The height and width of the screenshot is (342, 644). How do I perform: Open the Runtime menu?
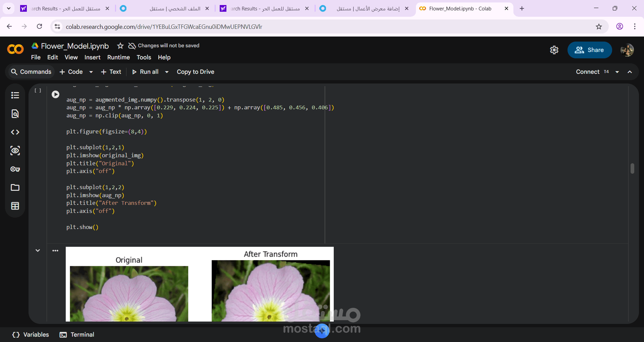tap(118, 57)
